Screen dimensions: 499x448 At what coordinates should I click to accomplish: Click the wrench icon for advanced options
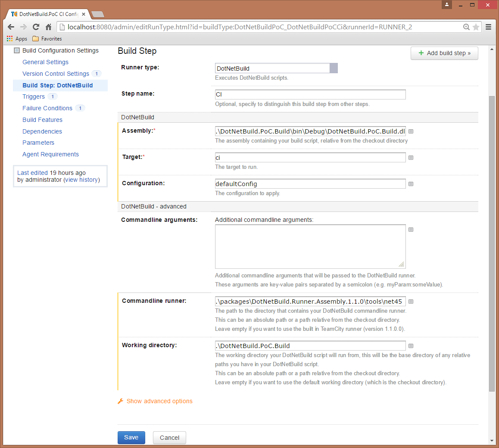120,401
